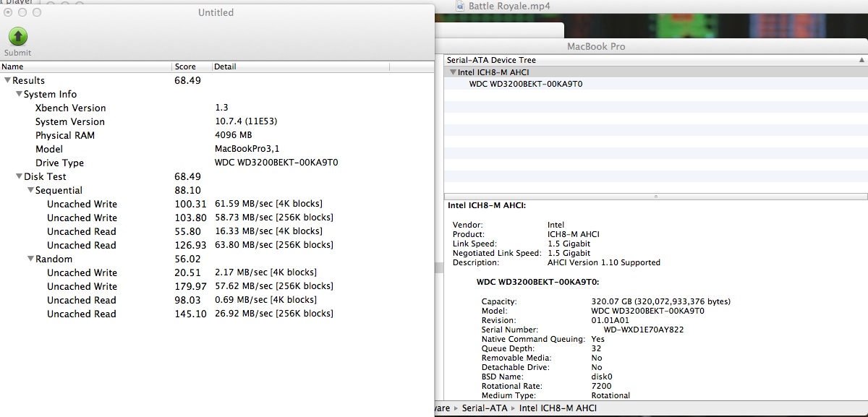The width and height of the screenshot is (868, 417).
Task: Select Sequential Uncached Write 61.59 MB/sec row
Action: 217,204
